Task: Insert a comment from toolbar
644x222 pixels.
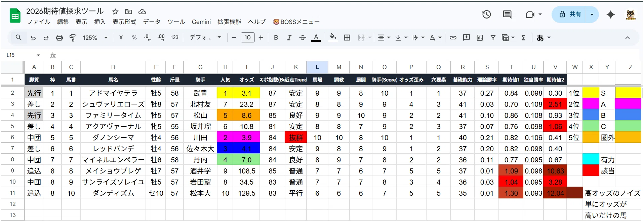Action: (467, 38)
